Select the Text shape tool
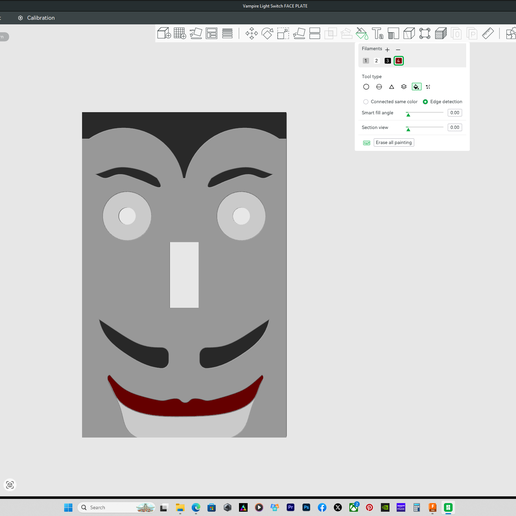The image size is (516, 516). (378, 33)
